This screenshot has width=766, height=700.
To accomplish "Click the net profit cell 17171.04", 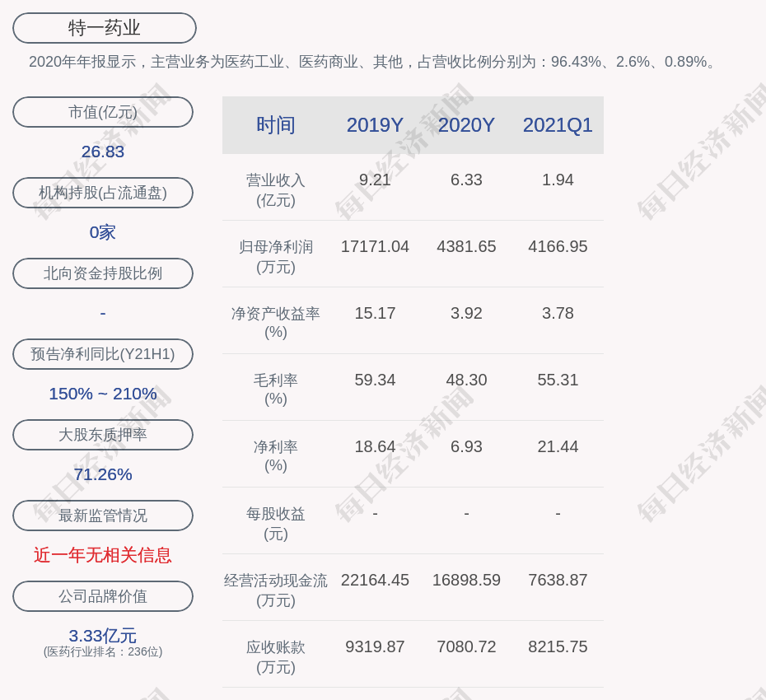I will [376, 247].
